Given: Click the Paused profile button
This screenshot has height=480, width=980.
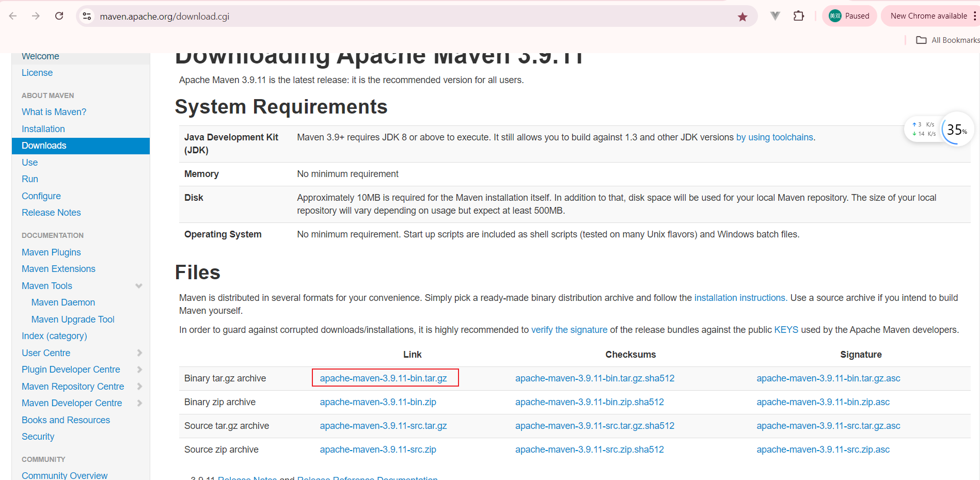Looking at the screenshot, I should click(x=849, y=16).
